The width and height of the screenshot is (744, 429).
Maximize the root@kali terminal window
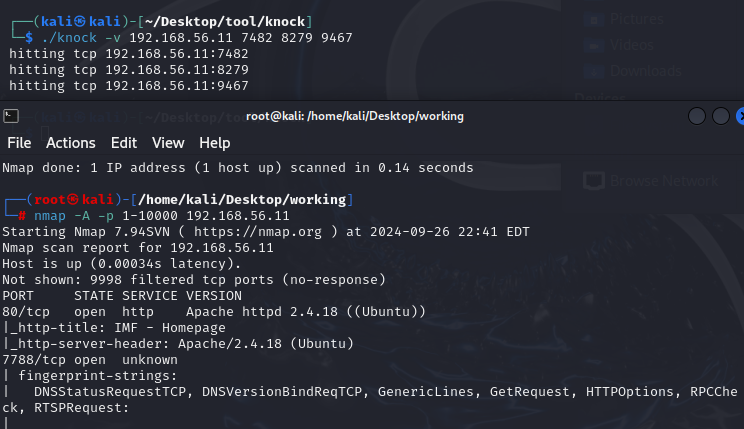click(x=721, y=116)
